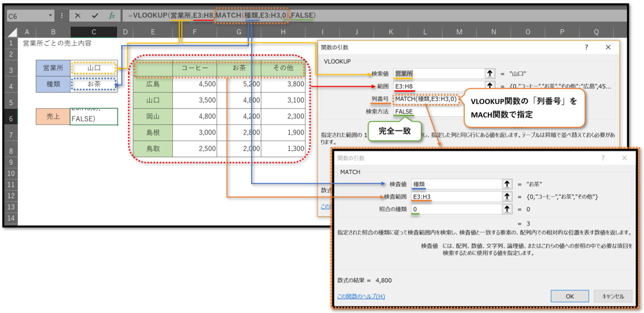The image size is (644, 313).
Task: Select column A header
Action: click(x=27, y=32)
